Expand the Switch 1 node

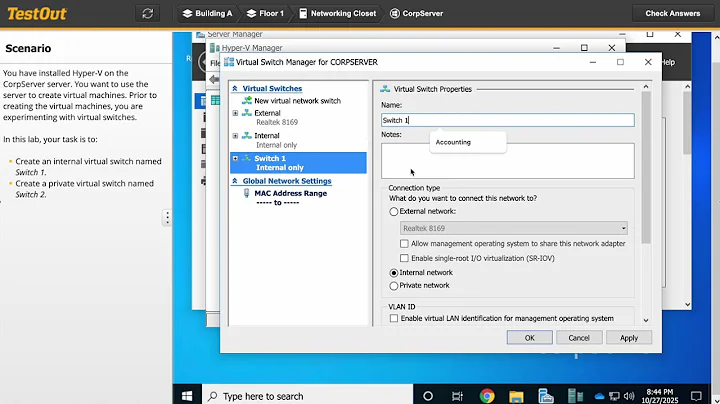point(235,158)
